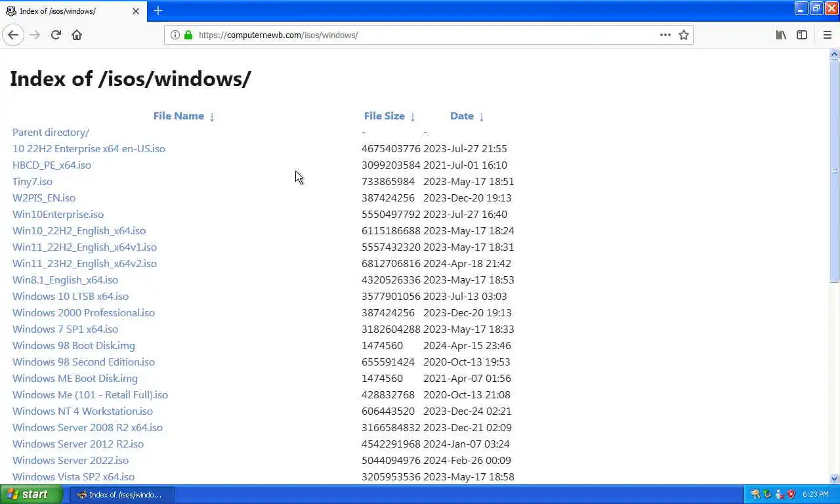
Task: Open Win8.1_English_x64.iso link
Action: 65,280
